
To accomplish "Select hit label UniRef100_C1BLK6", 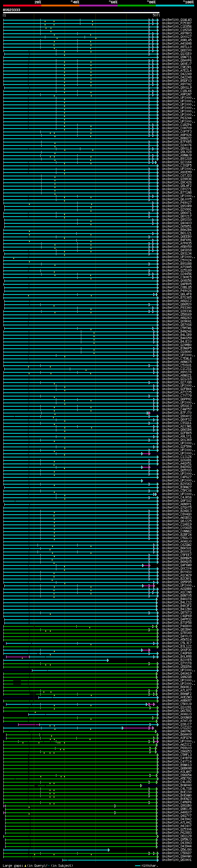I will point(177,91).
